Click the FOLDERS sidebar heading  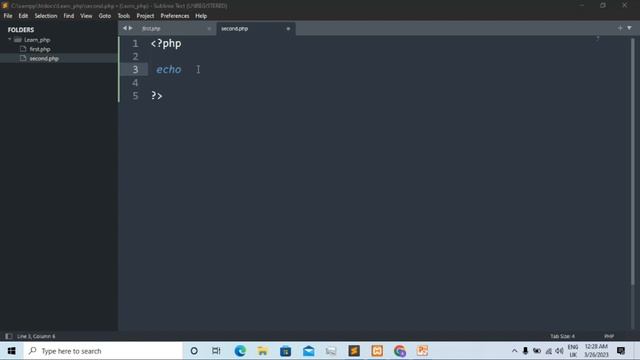21,30
